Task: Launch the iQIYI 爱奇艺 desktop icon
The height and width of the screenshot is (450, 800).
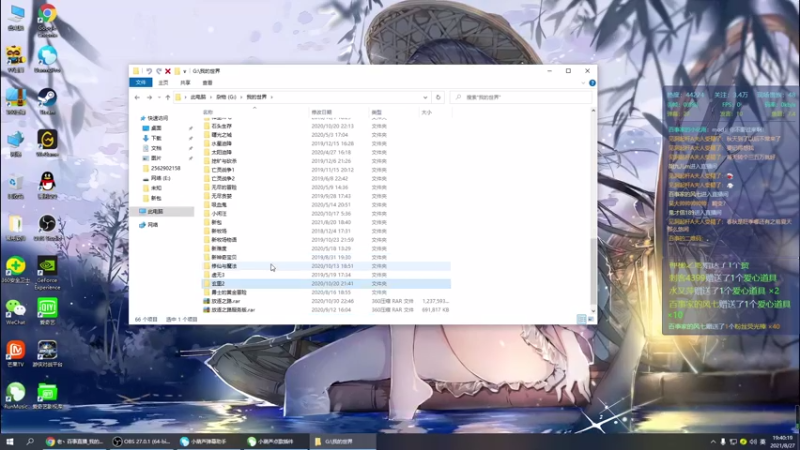Action: tap(47, 312)
